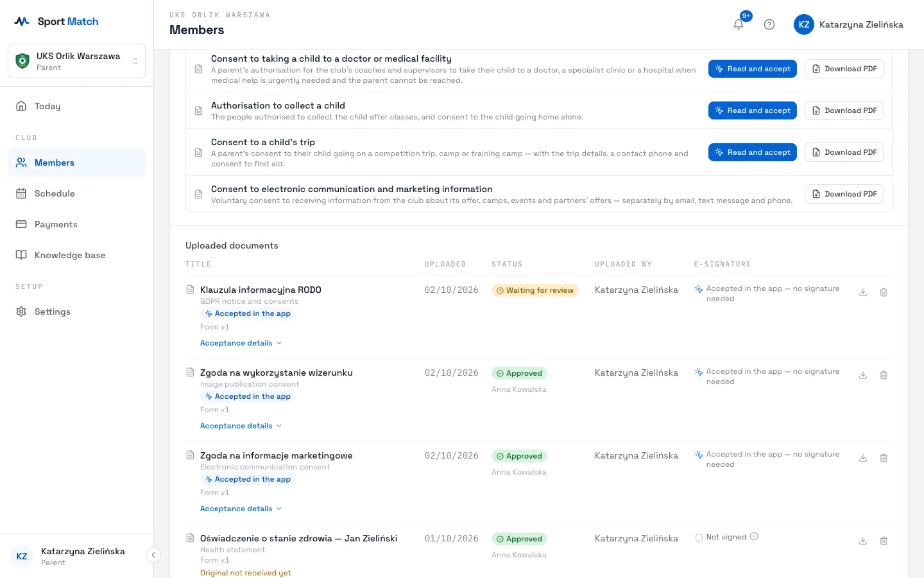Download PDF for Consent to a child's trip
Image resolution: width=924 pixels, height=578 pixels.
click(844, 152)
